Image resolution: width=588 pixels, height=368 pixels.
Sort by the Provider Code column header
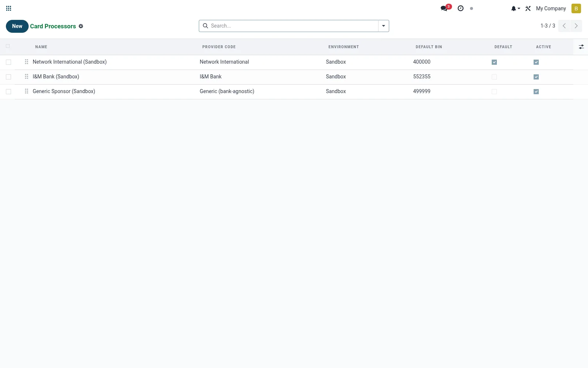coord(219,47)
